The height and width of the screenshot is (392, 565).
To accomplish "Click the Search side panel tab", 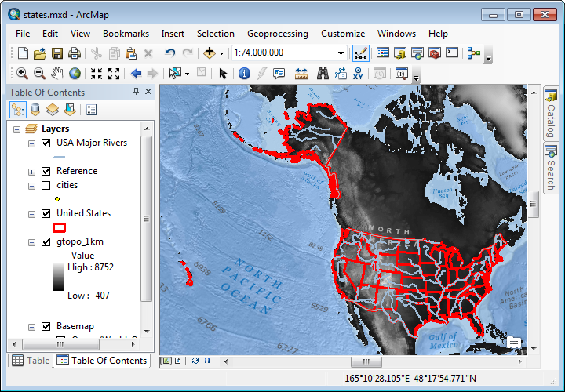I will pyautogui.click(x=551, y=168).
